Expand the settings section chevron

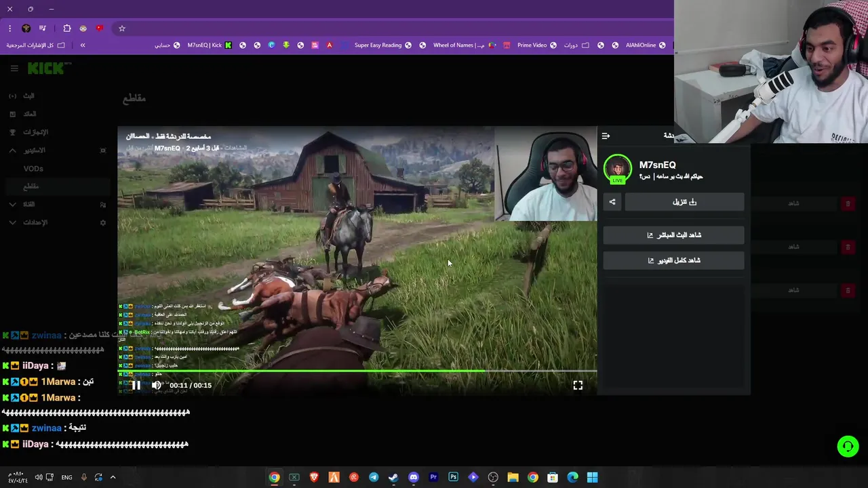(12, 222)
